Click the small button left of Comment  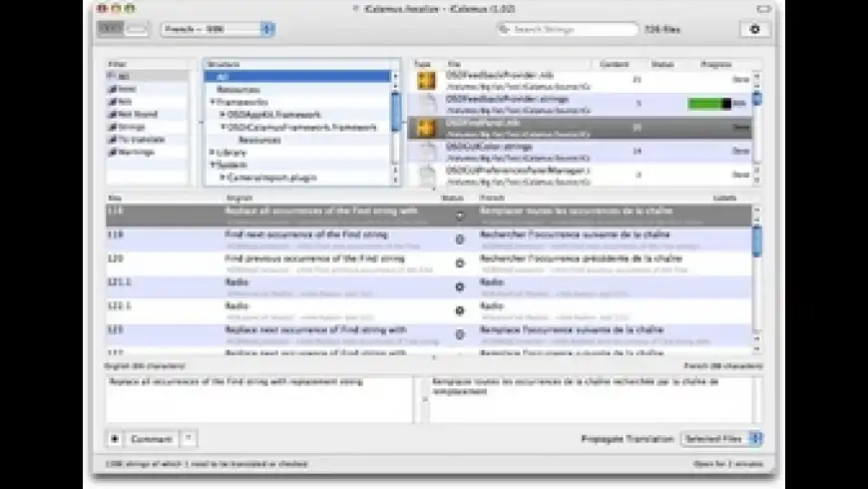pyautogui.click(x=115, y=439)
